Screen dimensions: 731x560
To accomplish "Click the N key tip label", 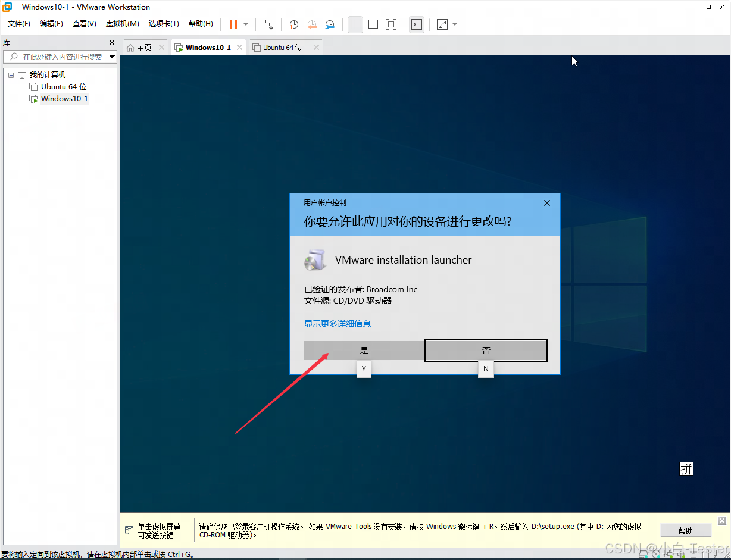I will coord(486,369).
